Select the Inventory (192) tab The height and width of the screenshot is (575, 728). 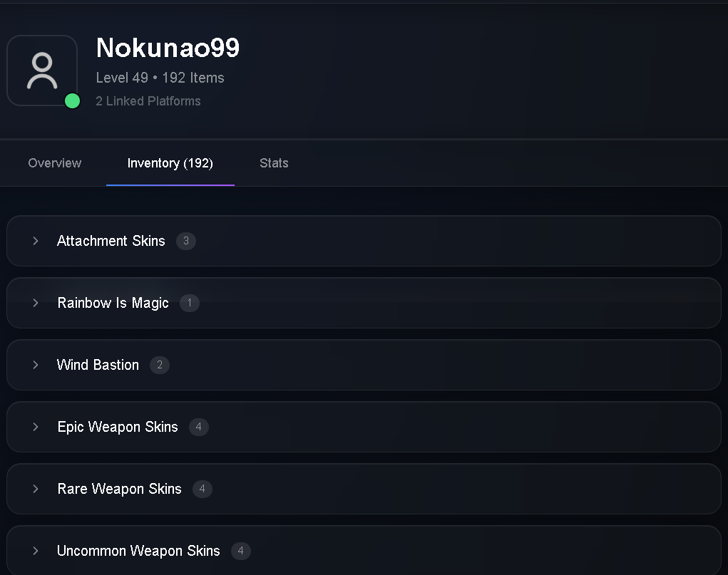(170, 163)
